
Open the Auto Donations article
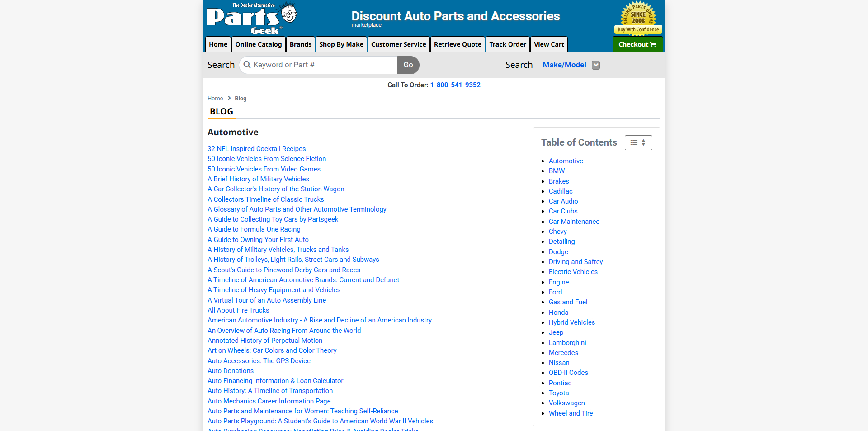[231, 371]
